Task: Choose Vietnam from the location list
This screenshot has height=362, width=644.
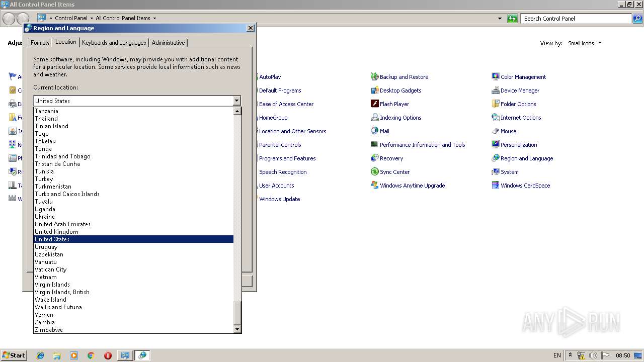Action: click(x=133, y=277)
